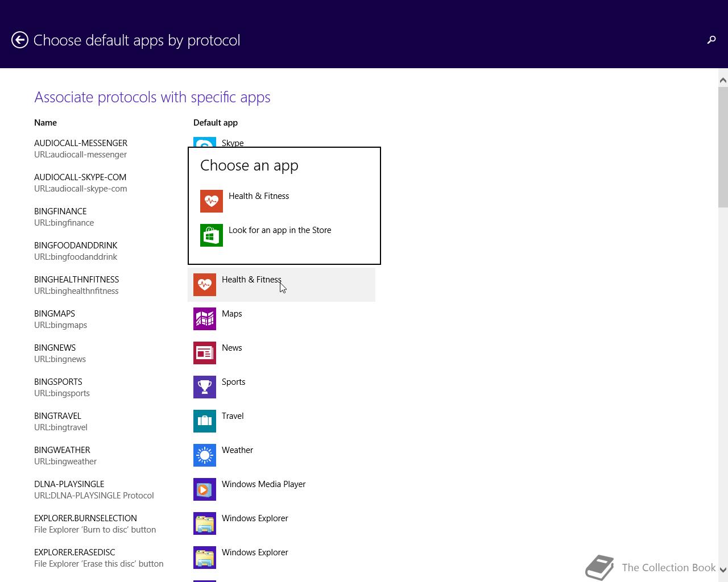
Task: Click the Choose an app popup heading
Action: tap(249, 165)
